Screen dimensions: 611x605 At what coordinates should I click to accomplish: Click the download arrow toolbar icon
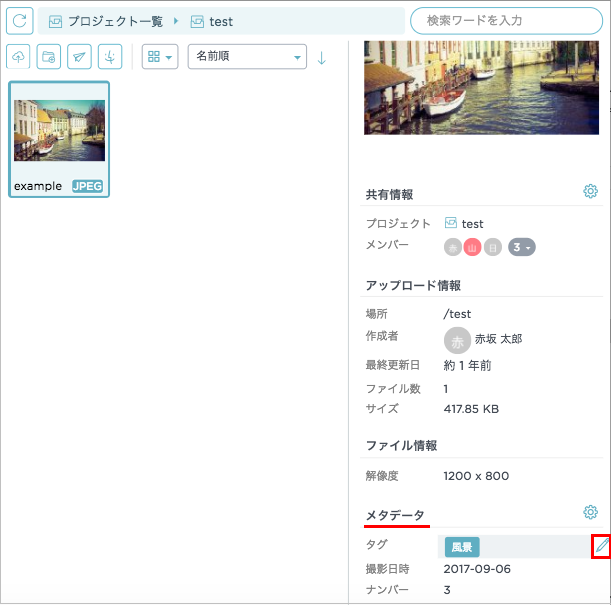click(x=110, y=56)
